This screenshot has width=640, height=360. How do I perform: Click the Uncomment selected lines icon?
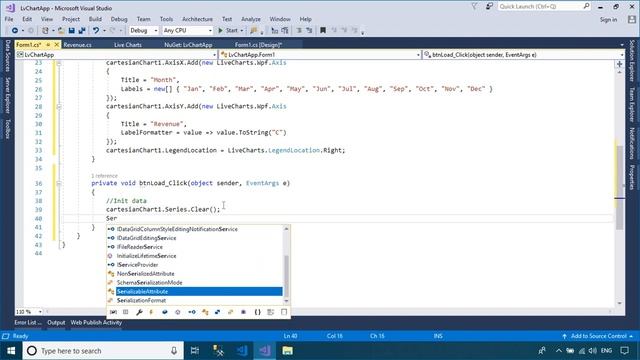[x=309, y=31]
